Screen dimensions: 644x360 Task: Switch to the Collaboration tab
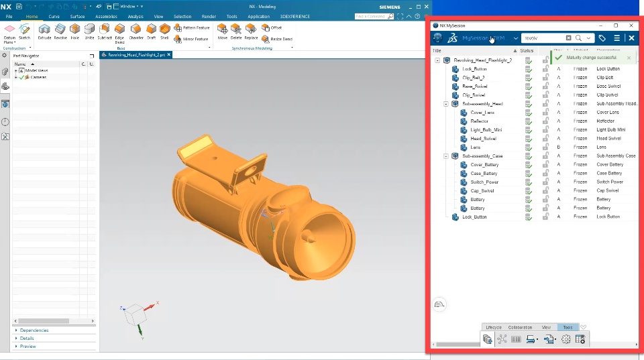click(520, 327)
